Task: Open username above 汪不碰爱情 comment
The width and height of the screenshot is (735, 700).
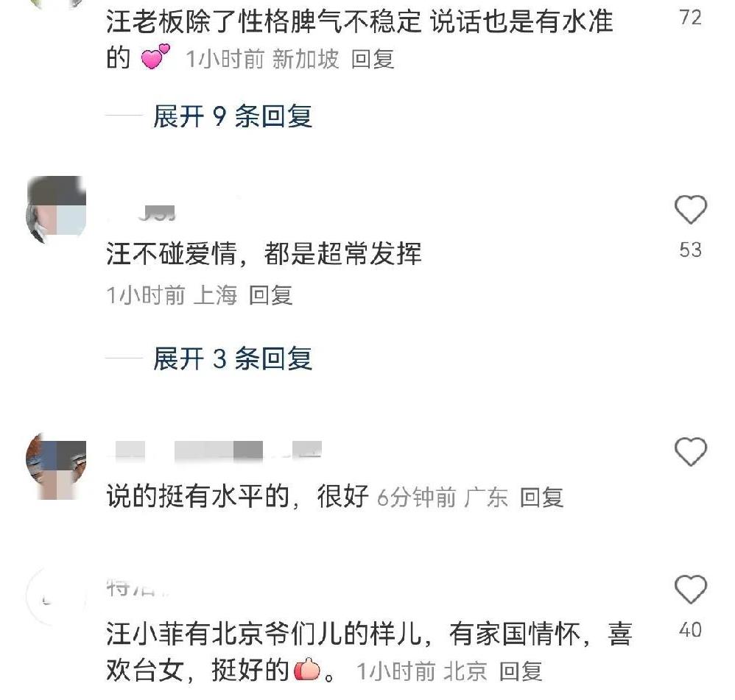Action: coord(141,213)
